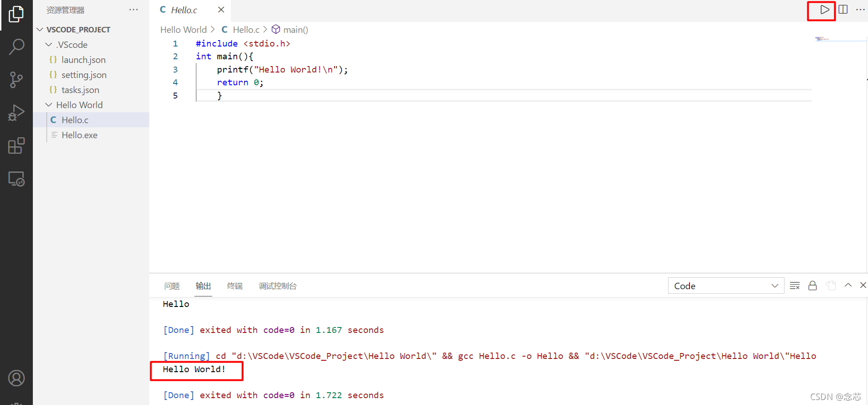Image resolution: width=868 pixels, height=405 pixels.
Task: Open the Search view
Action: click(16, 47)
